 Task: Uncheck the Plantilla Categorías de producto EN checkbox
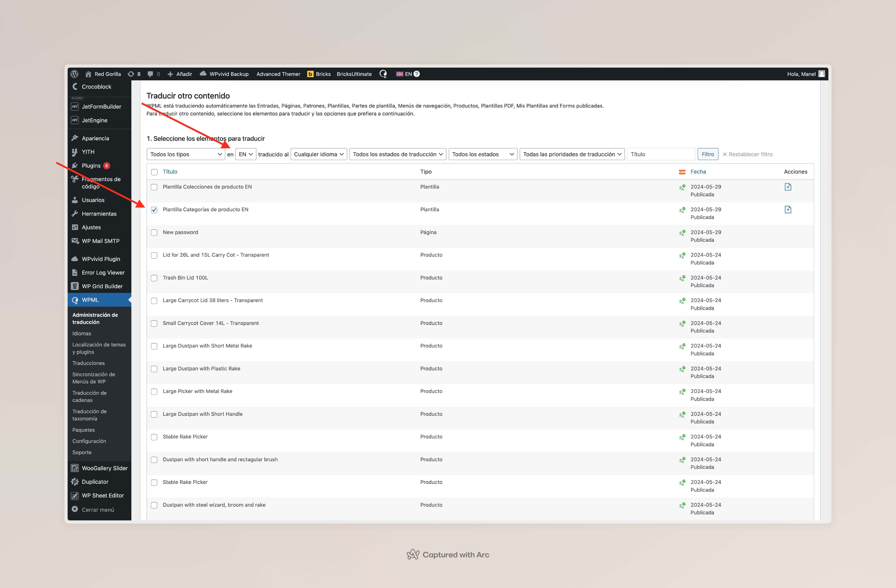[154, 210]
